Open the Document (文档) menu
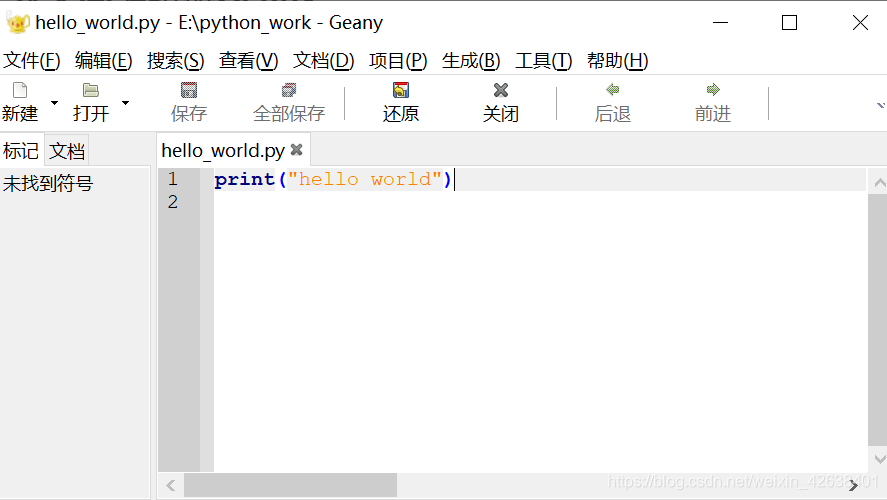 point(323,61)
